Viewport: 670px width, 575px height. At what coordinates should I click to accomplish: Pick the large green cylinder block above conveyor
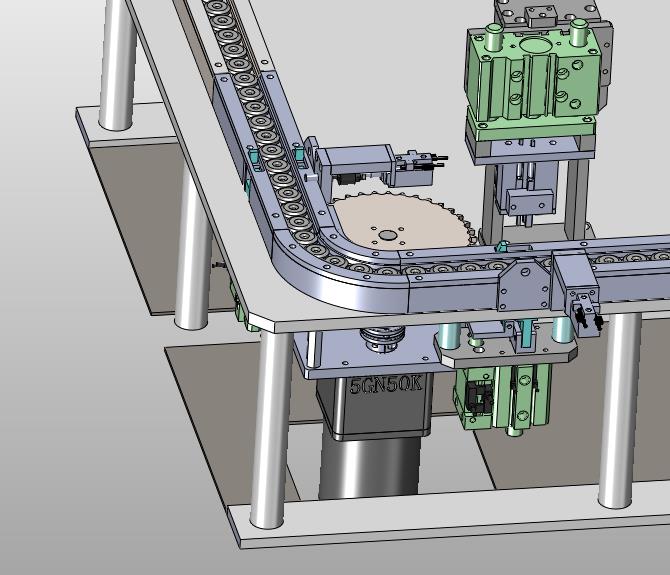click(x=533, y=74)
